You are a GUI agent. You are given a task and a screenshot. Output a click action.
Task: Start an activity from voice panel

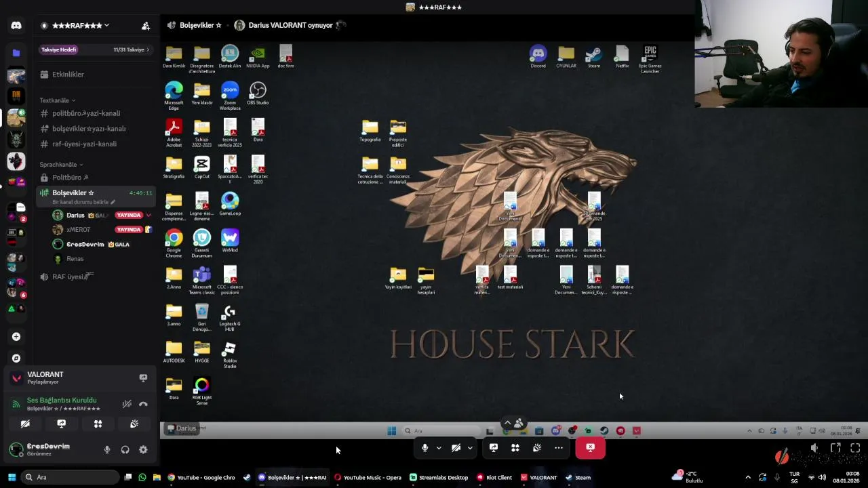98,424
